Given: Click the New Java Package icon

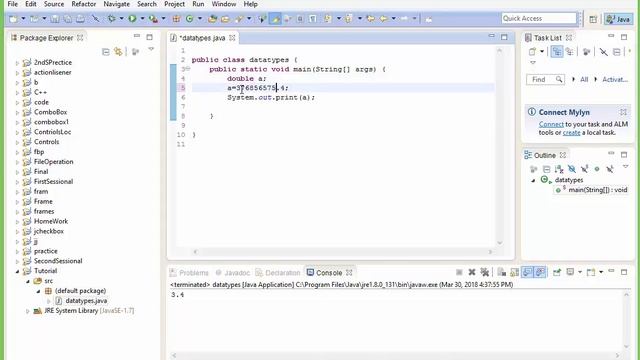Looking at the screenshot, I should tap(176, 19).
